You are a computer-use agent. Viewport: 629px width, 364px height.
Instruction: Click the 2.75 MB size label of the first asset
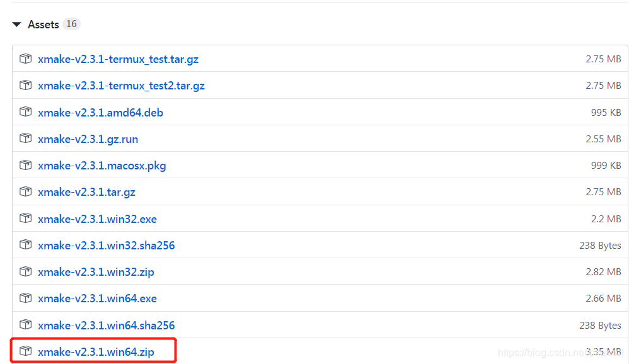click(x=603, y=59)
